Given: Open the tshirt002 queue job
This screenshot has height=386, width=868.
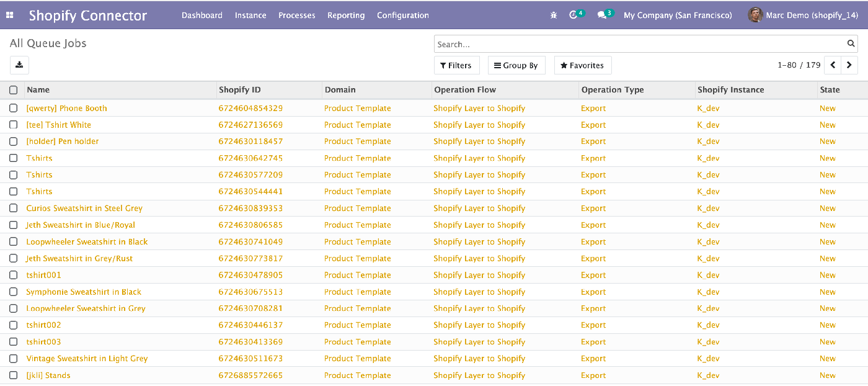Looking at the screenshot, I should tap(43, 325).
